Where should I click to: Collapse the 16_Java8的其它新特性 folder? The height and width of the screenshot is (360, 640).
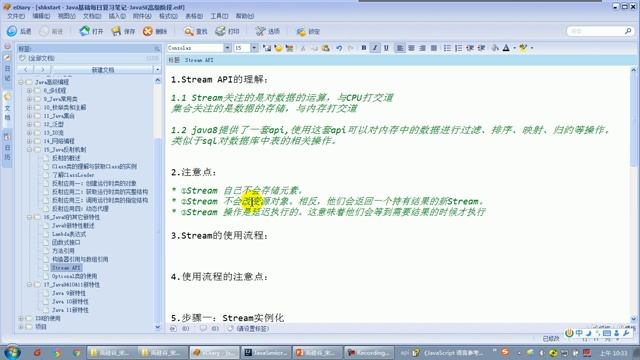(x=29, y=217)
